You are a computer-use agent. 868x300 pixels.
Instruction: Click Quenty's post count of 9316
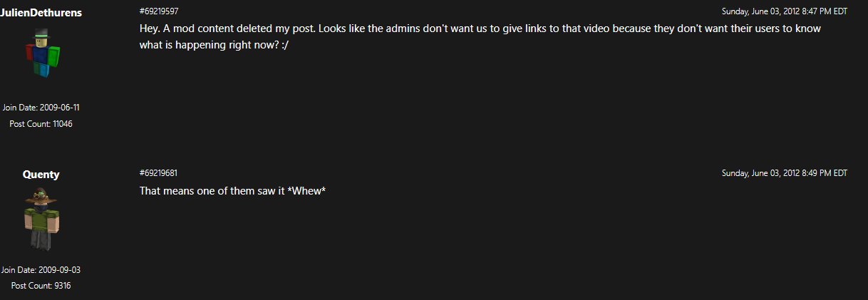(41, 286)
